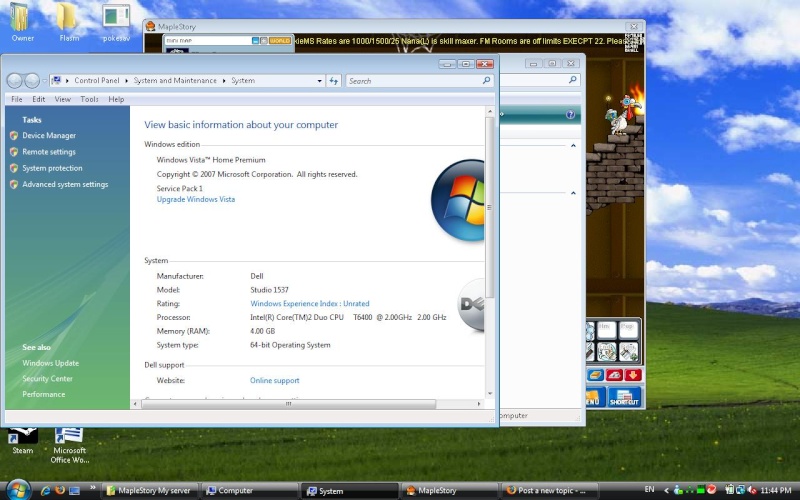Launch Firefox from Quick Launch
Screen dimensions: 800x500
pos(60,490)
